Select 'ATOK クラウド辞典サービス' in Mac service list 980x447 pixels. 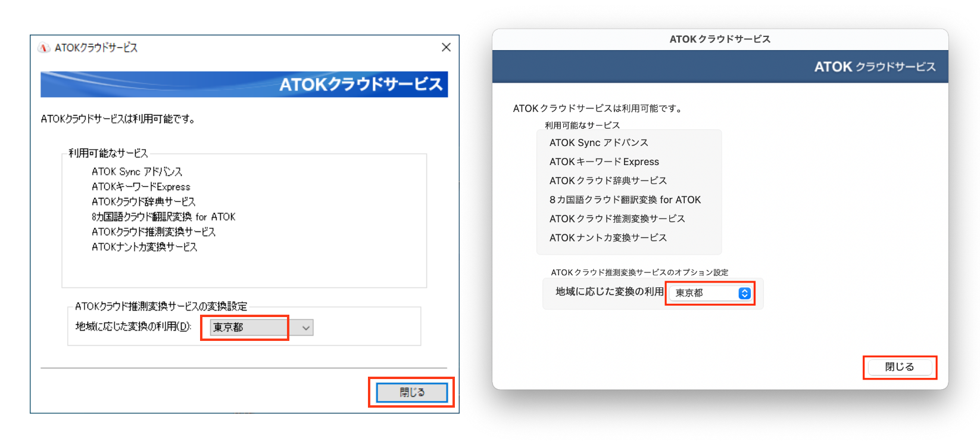click(x=608, y=181)
